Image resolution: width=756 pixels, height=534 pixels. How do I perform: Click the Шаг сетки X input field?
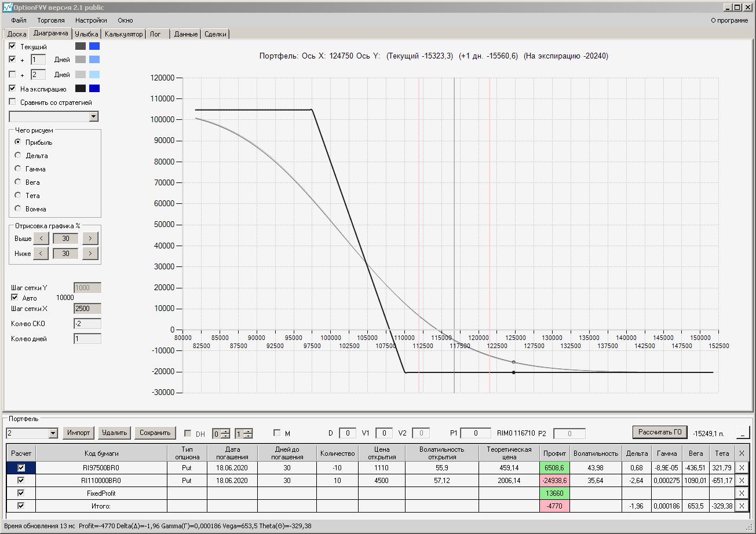click(x=87, y=309)
